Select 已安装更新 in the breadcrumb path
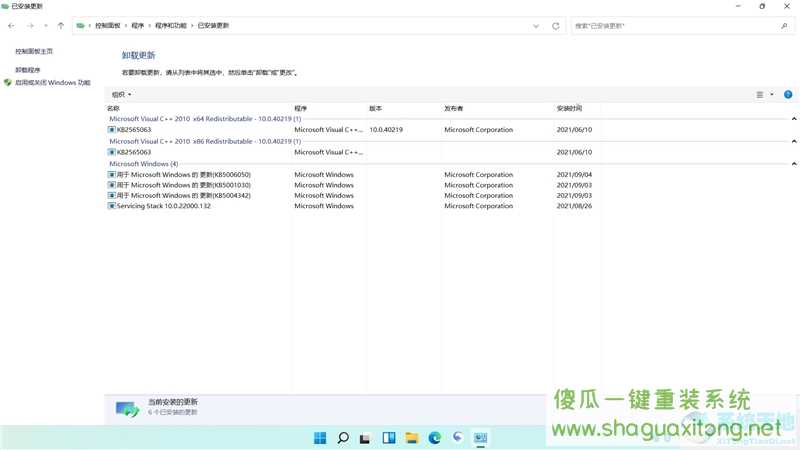This screenshot has width=800, height=450. tap(213, 26)
